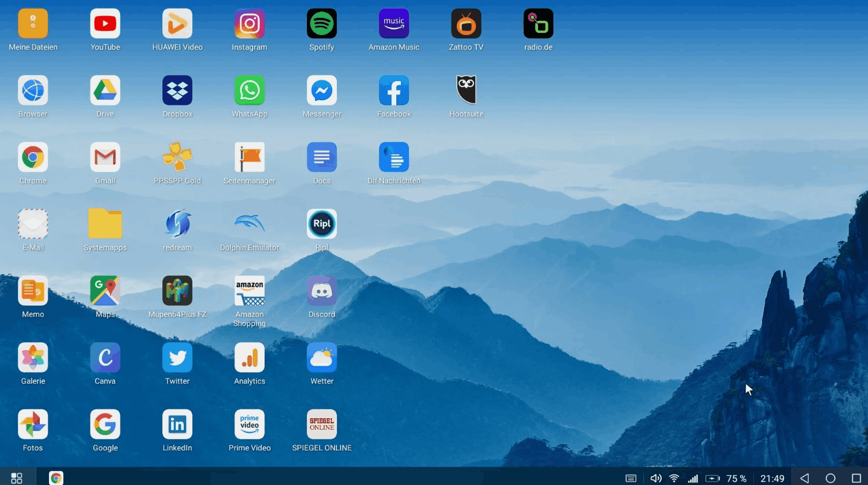
Task: Tap the Back navigation button
Action: (805, 479)
